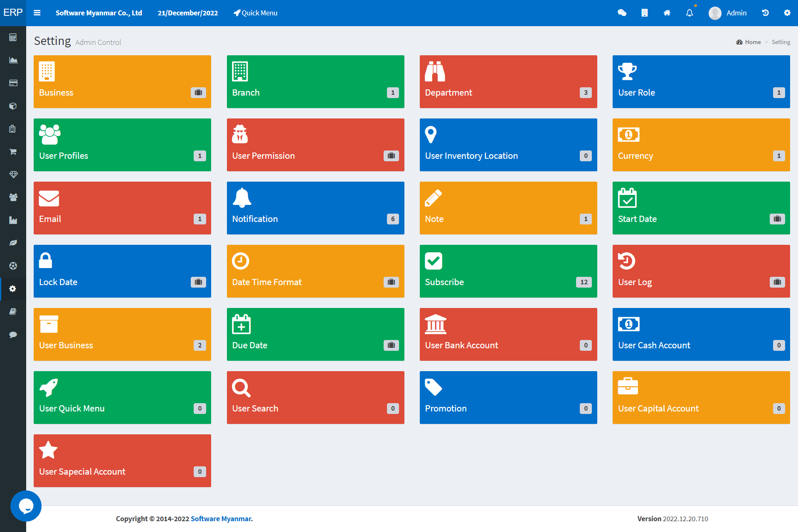Open the User Cash Account tile
798x532 pixels.
click(701, 335)
